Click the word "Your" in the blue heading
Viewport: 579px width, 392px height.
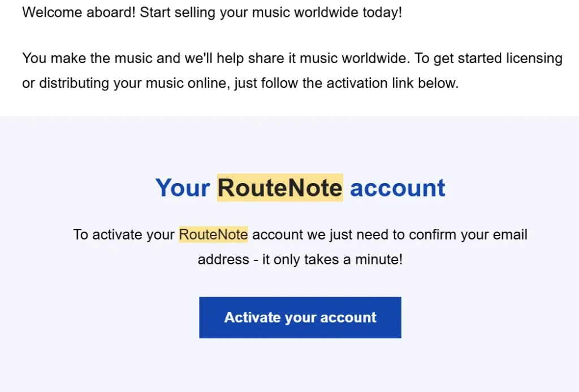tap(183, 188)
